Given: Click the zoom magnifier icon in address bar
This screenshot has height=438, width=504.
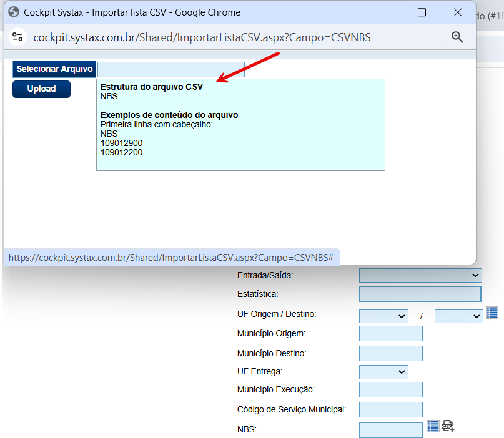Looking at the screenshot, I should (x=457, y=37).
